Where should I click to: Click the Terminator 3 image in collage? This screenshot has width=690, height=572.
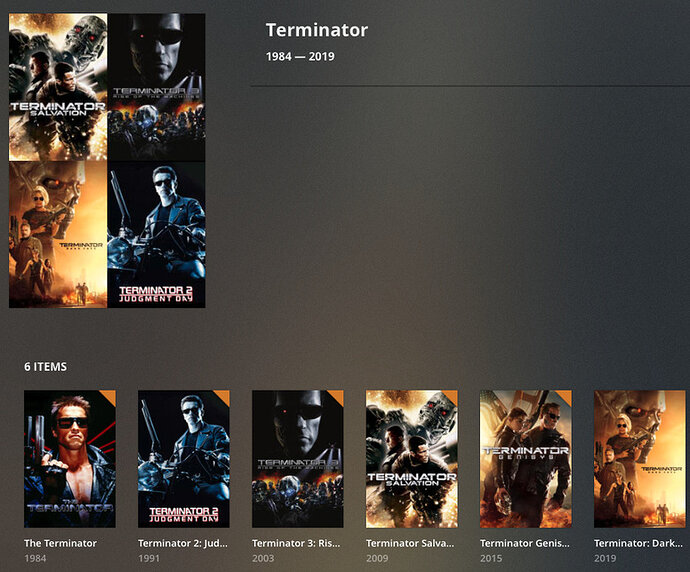pos(156,87)
